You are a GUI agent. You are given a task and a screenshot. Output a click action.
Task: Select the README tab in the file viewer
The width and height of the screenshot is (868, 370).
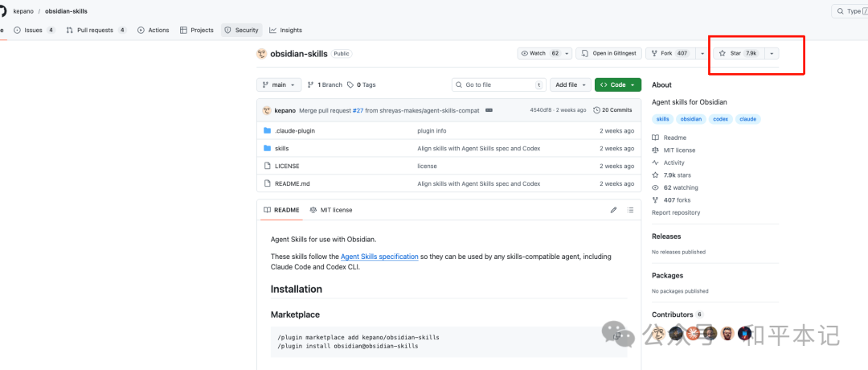281,211
